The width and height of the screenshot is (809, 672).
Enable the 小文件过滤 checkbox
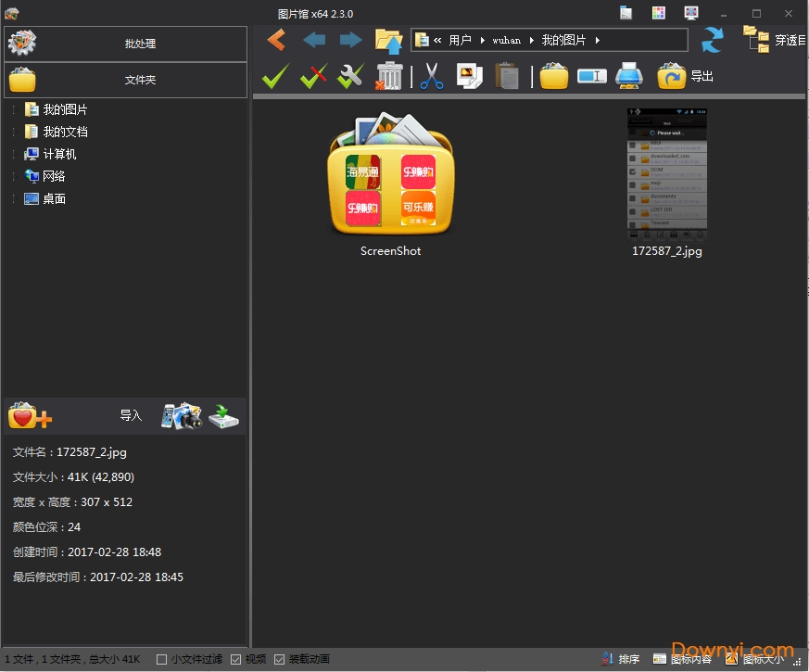pos(162,659)
